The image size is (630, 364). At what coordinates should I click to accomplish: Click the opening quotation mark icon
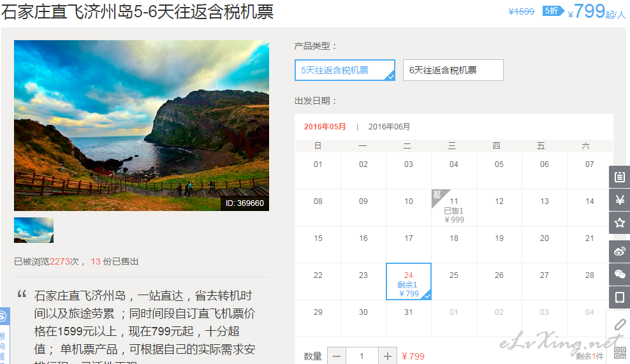[22, 294]
